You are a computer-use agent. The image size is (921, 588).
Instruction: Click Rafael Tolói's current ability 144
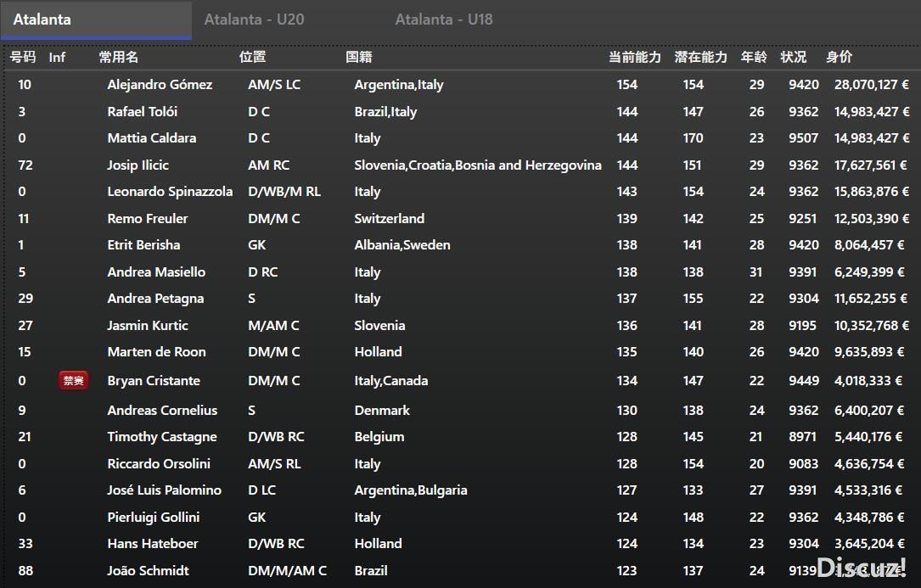626,112
